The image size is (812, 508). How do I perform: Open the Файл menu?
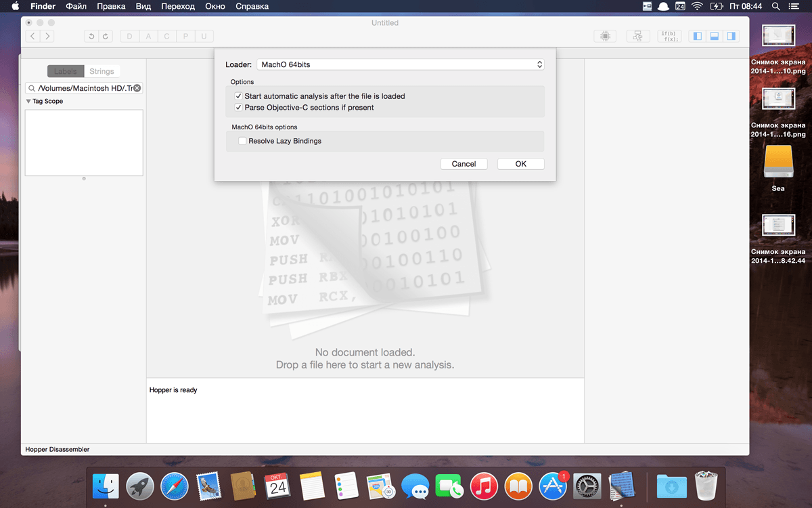coord(76,6)
